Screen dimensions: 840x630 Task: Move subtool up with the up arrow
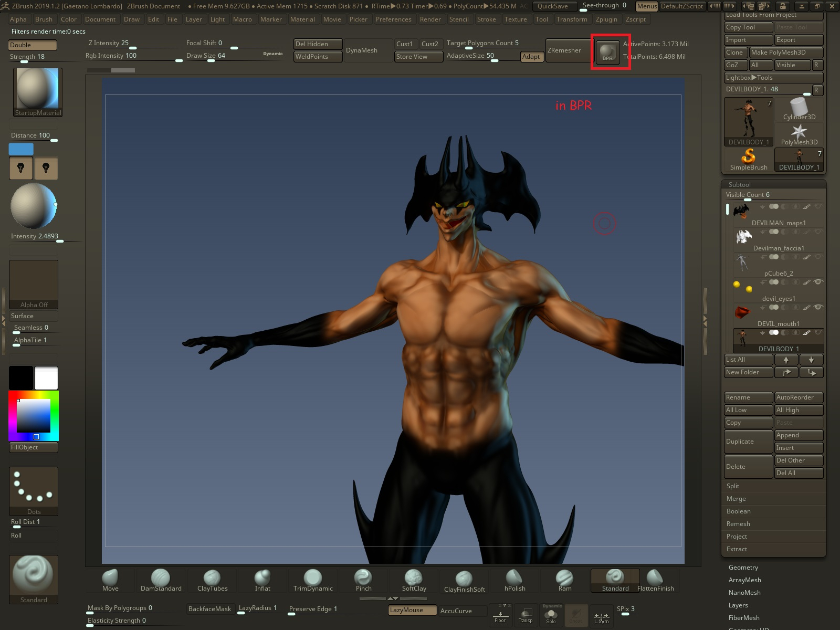[x=786, y=360]
